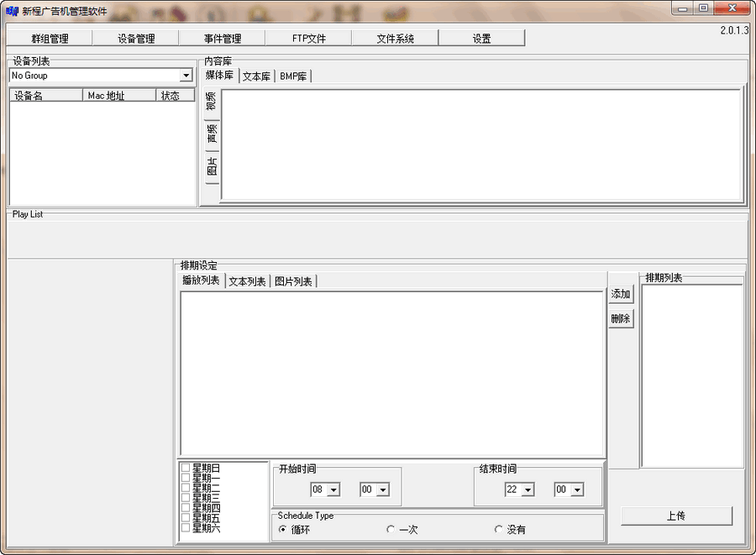Open the start time hour dropdown 08
Image resolution: width=756 pixels, height=555 pixels.
pyautogui.click(x=333, y=490)
